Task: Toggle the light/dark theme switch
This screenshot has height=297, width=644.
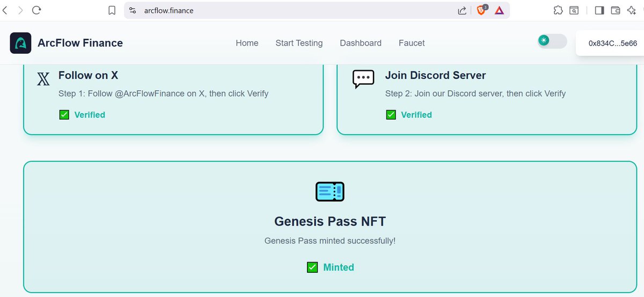Action: point(552,41)
